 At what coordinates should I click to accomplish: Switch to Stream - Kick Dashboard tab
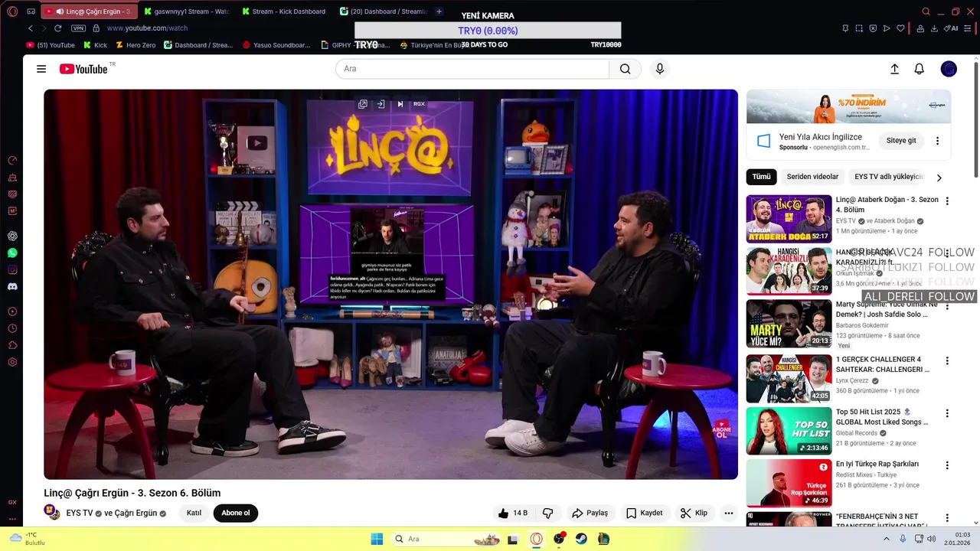click(284, 11)
